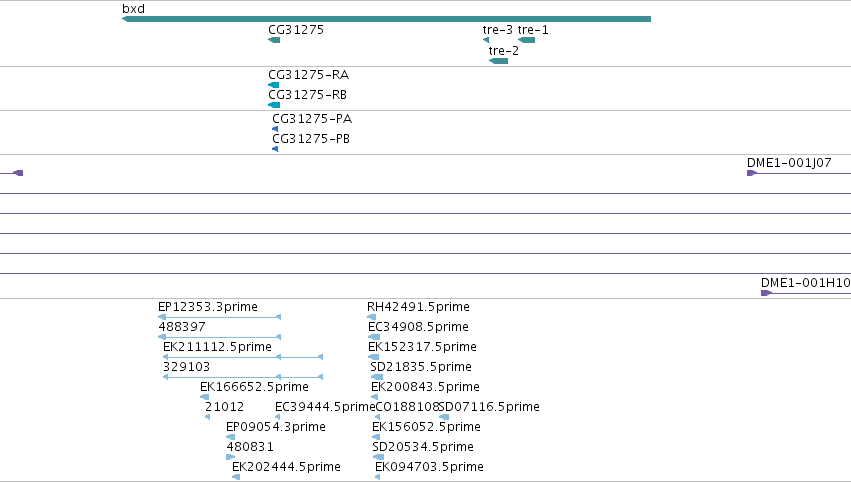The width and height of the screenshot is (851, 482).
Task: Select the DME1-001H10 feature marker
Action: (766, 293)
